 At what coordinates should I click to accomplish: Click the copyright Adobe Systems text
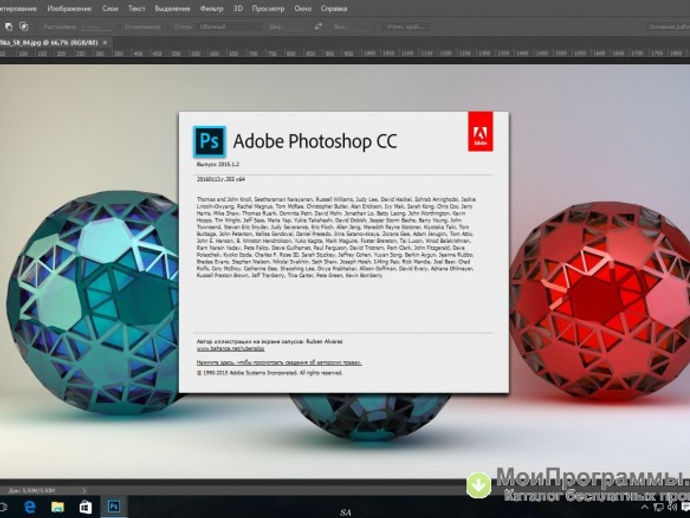(269, 373)
